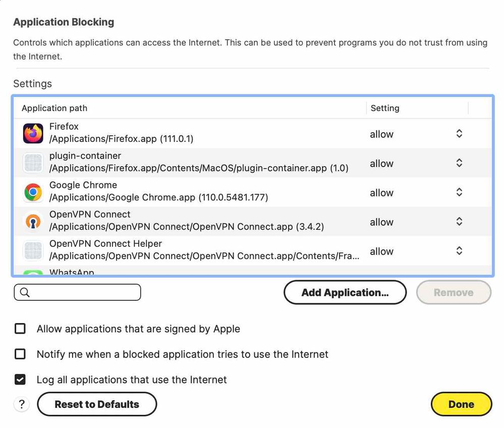Click the Add Application button
This screenshot has height=428, width=504.
(x=345, y=293)
